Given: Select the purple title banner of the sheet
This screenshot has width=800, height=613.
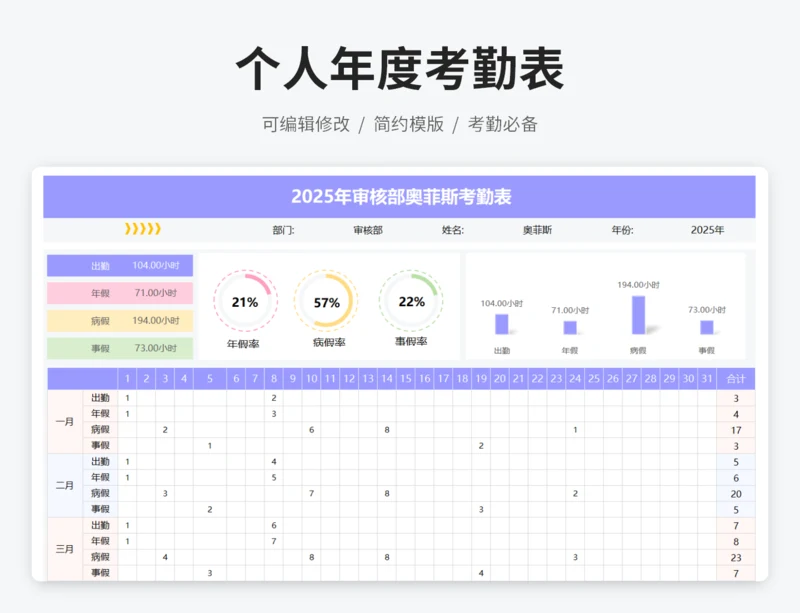Looking at the screenshot, I should point(400,197).
